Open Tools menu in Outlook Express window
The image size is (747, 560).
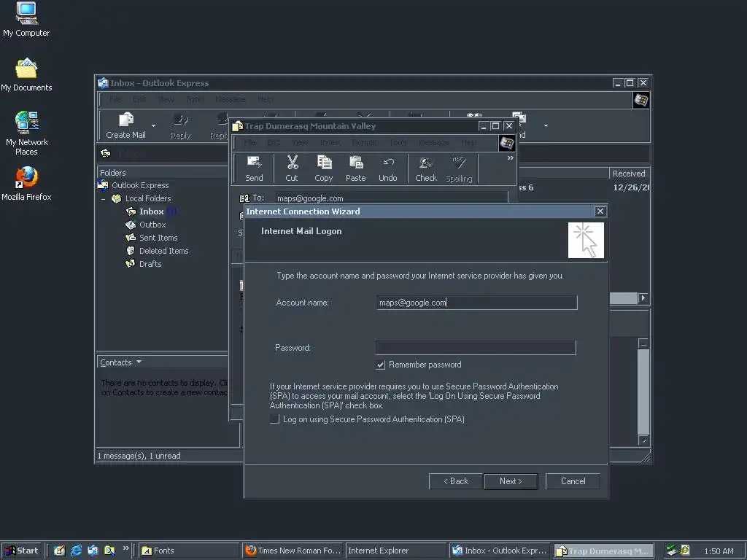(x=194, y=99)
